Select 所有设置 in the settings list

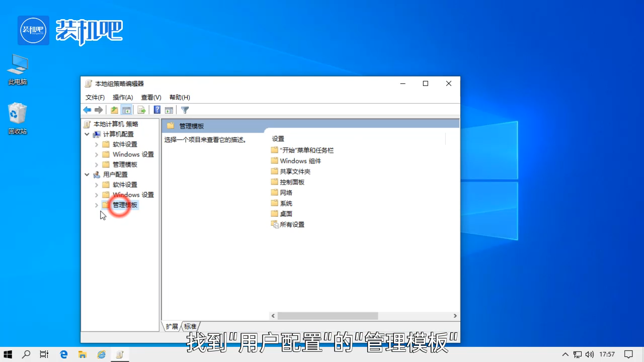pos(291,224)
